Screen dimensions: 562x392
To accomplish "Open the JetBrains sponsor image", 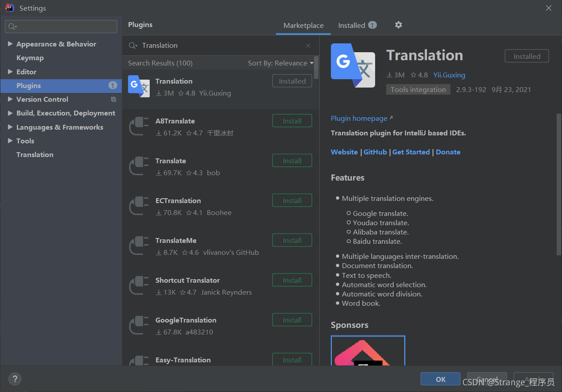I will tap(368, 350).
